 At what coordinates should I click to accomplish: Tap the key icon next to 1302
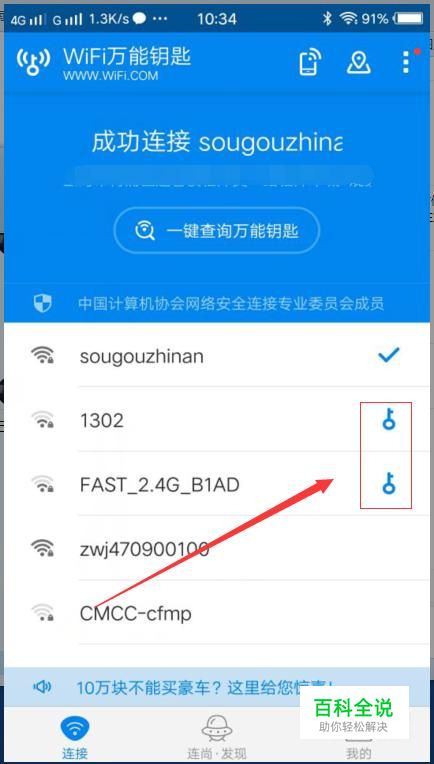click(x=388, y=420)
